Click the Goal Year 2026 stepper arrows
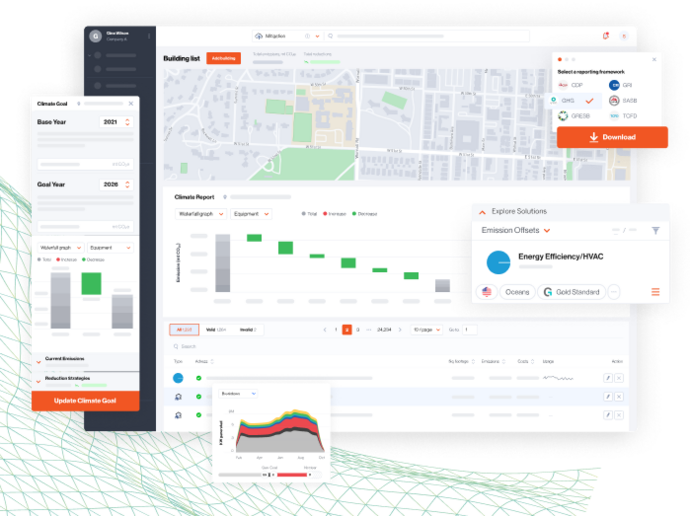The width and height of the screenshot is (690, 516). click(x=128, y=184)
